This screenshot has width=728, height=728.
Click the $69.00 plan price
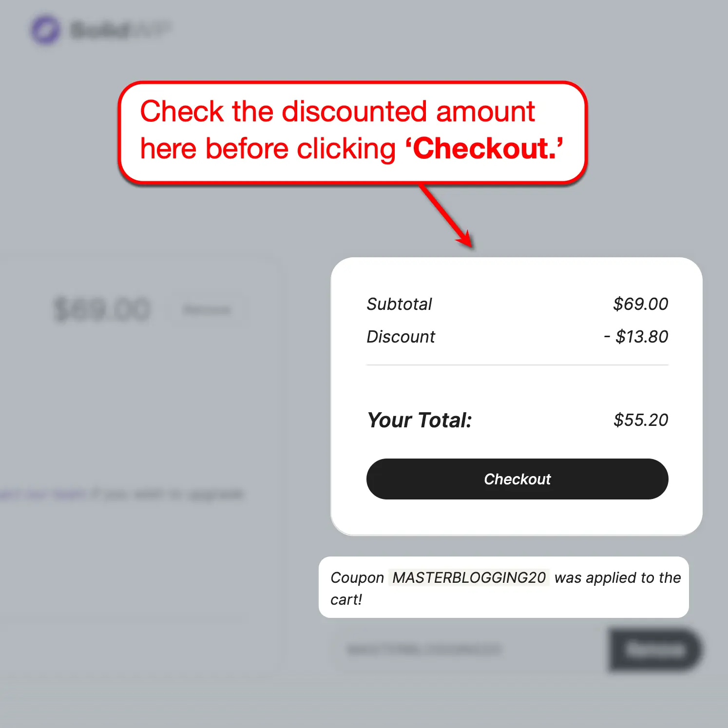(101, 307)
